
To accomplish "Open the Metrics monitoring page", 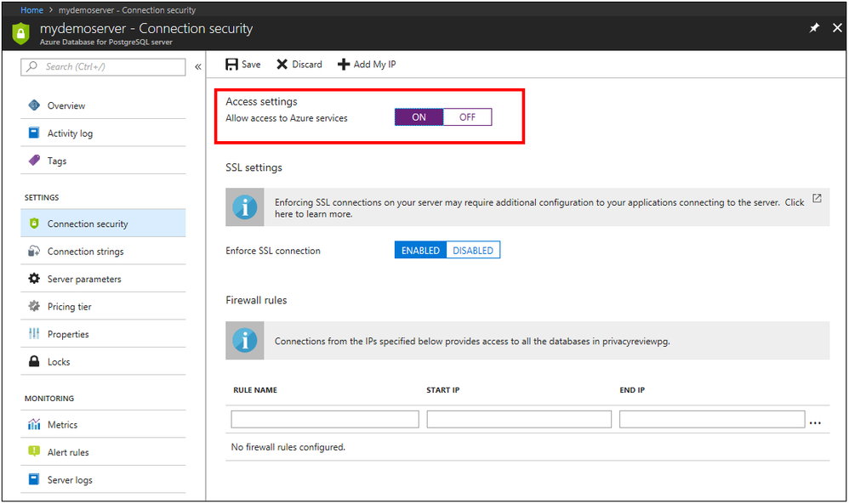I will (x=103, y=424).
